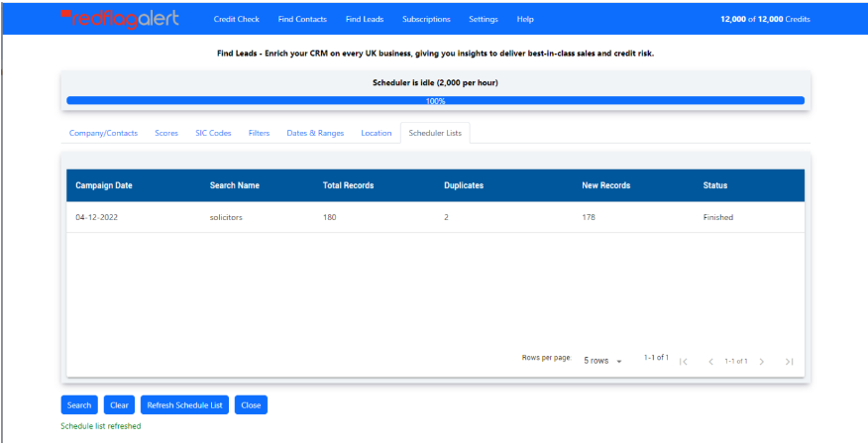
Task: Sort by Duplicates column header
Action: pyautogui.click(x=464, y=186)
